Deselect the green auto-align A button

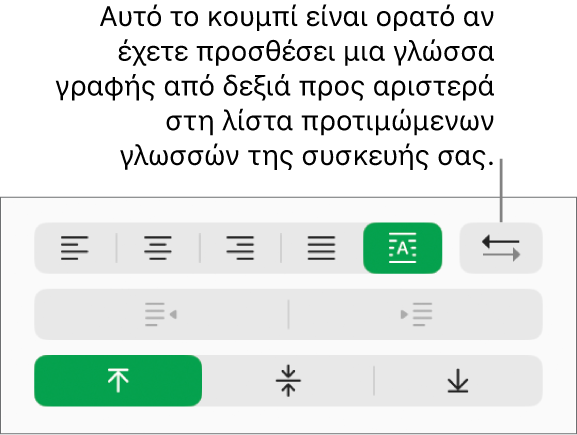pos(403,248)
